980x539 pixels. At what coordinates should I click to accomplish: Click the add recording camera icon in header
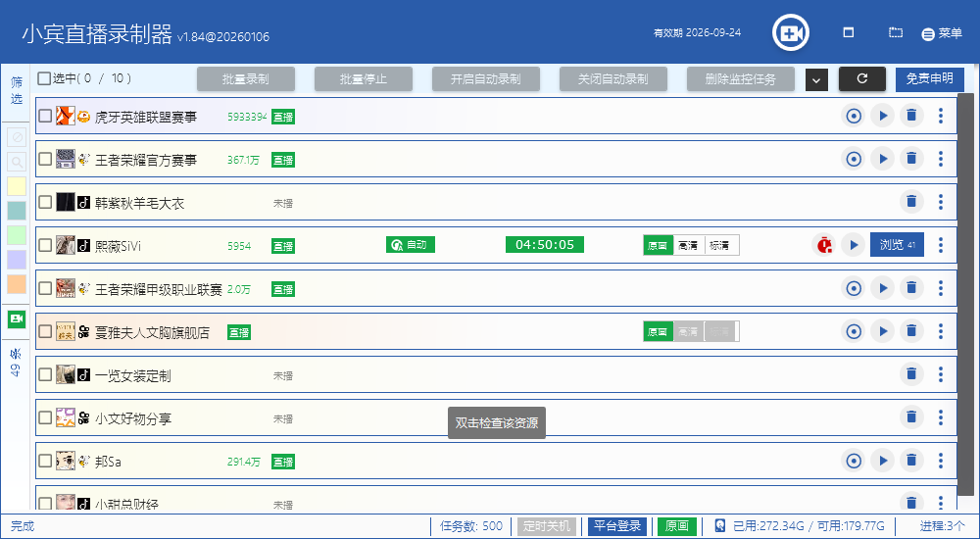(x=791, y=32)
